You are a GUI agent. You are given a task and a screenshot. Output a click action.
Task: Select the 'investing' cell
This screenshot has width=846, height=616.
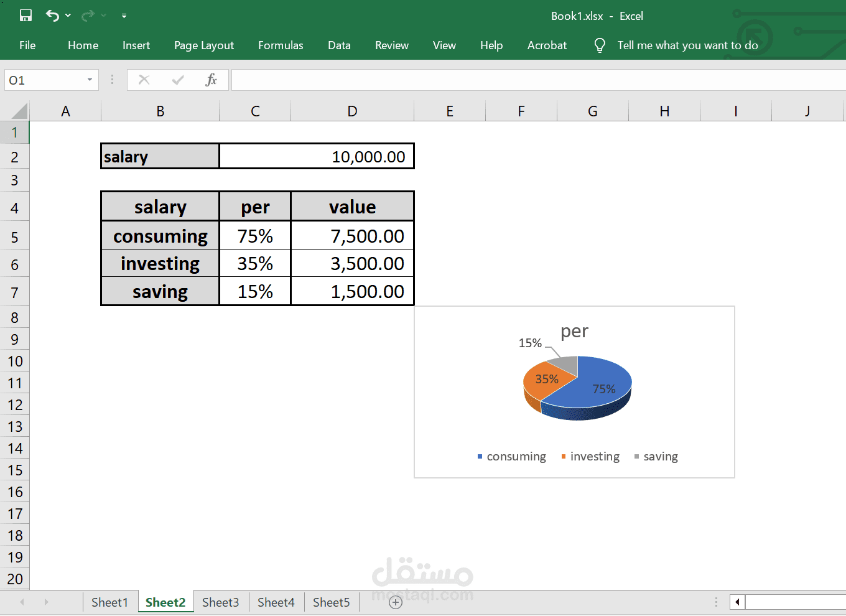(160, 264)
